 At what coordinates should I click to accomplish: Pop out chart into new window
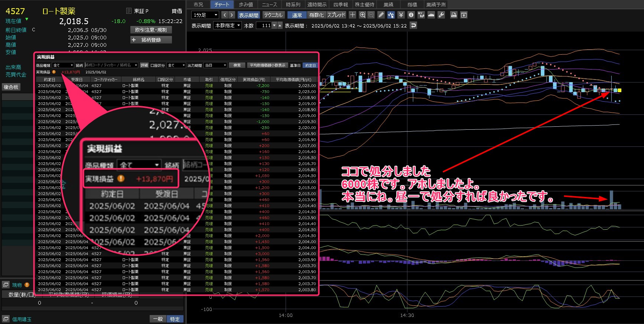[x=464, y=15]
